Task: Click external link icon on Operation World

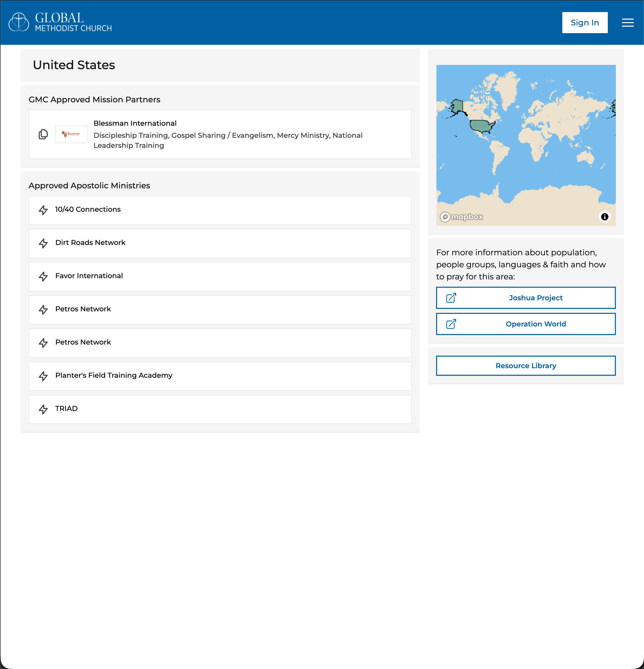Action: tap(451, 324)
